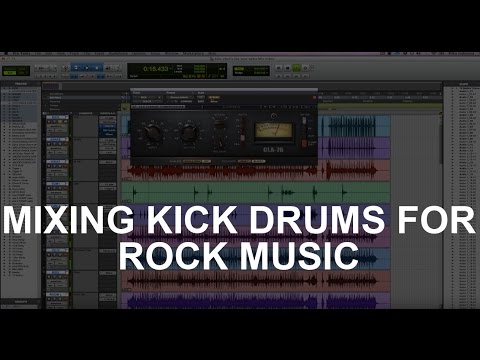Click the Bypass button in plug-in window
Image resolution: width=480 pixels, height=360 pixels.
(214, 97)
